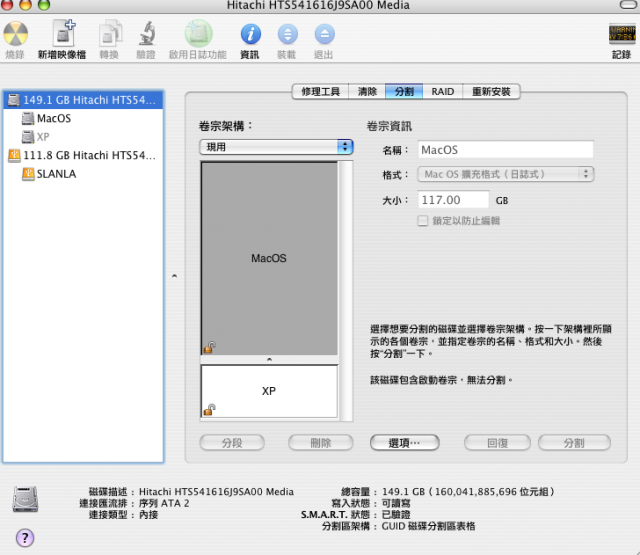Image resolution: width=640 pixels, height=555 pixels.
Task: Click the purple help question mark button
Action: [x=25, y=538]
